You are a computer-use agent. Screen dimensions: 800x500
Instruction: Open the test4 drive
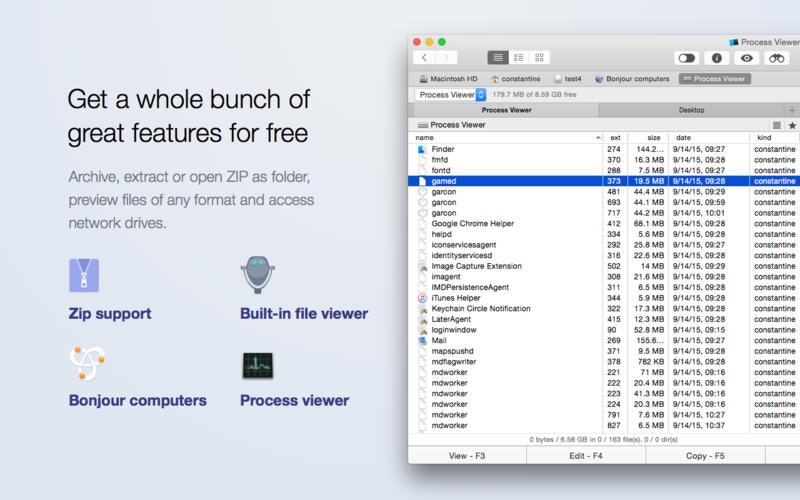568,79
